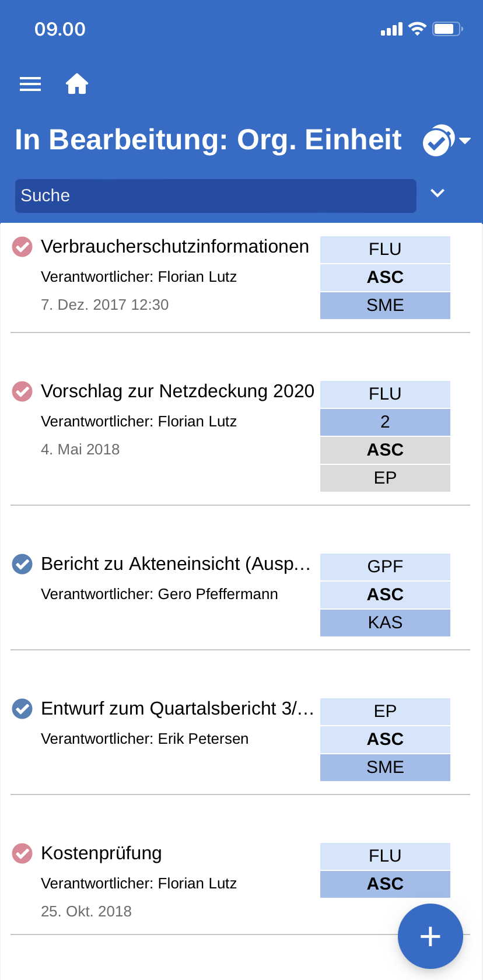483x980 pixels.
Task: Click the Kostenprüfung status icon
Action: pos(22,853)
